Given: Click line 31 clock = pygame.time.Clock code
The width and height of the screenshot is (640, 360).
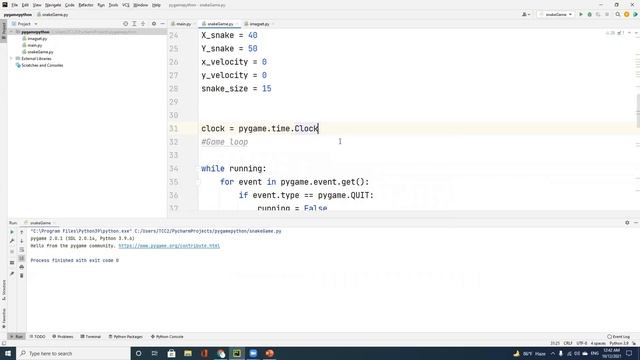Looking at the screenshot, I should click(x=260, y=129).
